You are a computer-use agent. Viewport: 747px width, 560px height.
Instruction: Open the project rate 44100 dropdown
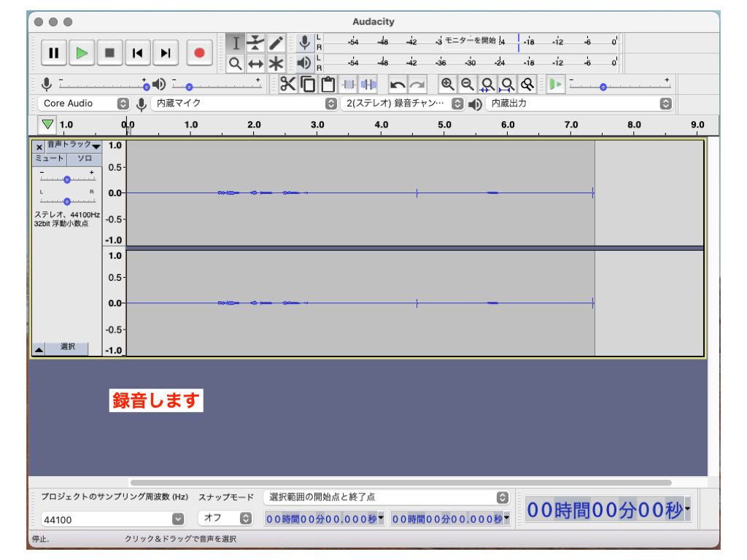(113, 519)
